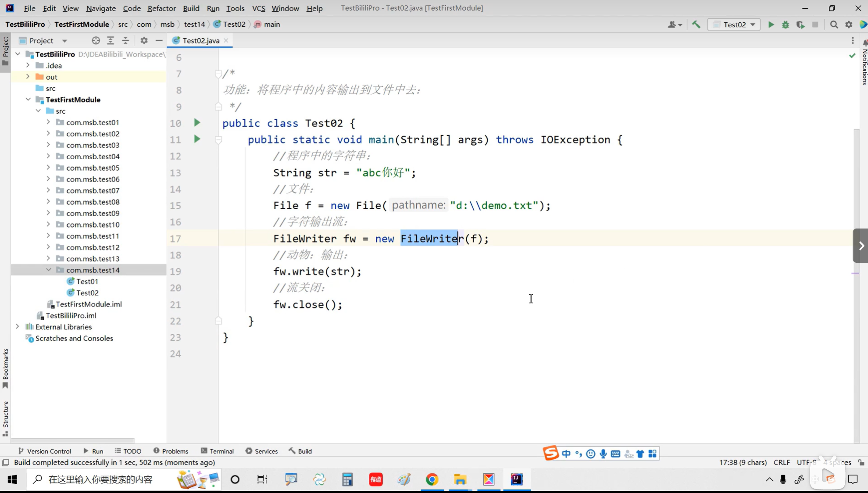This screenshot has width=868, height=493.
Task: Open Search Everywhere magnifier icon
Action: coord(834,25)
